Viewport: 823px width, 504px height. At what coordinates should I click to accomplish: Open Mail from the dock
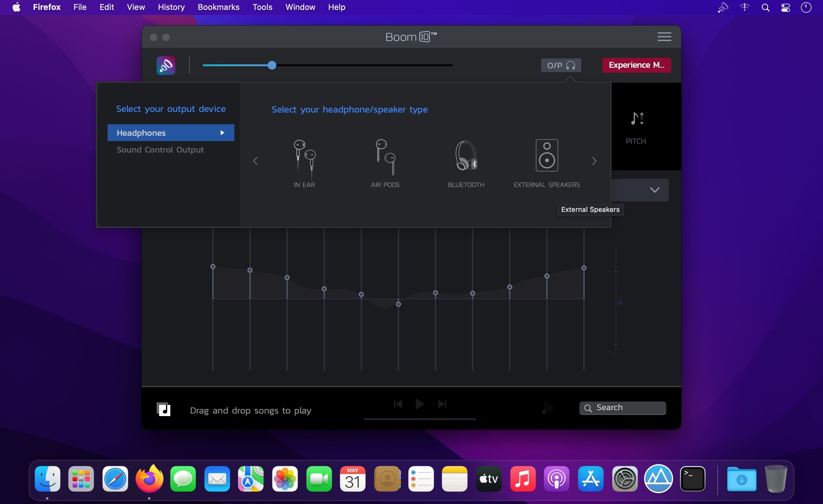pos(217,479)
